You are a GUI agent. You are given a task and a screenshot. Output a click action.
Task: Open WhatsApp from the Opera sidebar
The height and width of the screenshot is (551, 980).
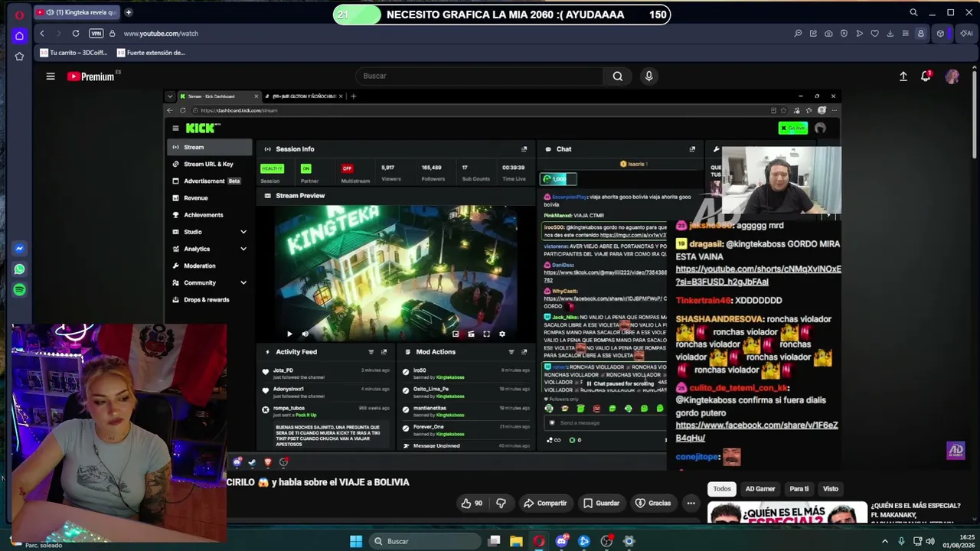19,269
